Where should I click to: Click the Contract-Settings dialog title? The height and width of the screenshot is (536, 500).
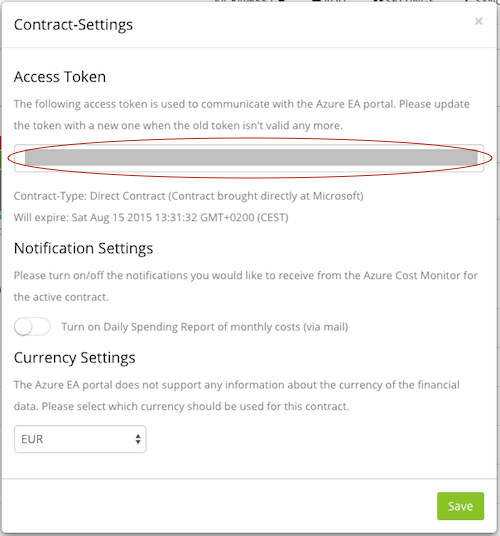click(73, 25)
